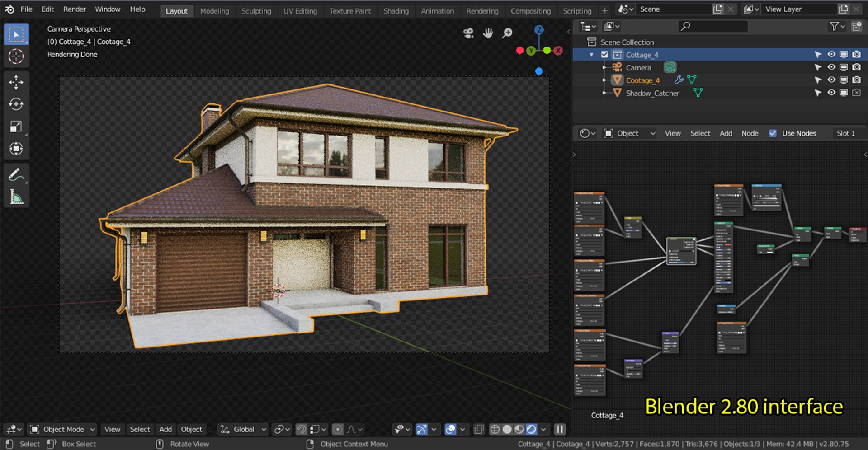Open the node editor Node menu
This screenshot has width=868, height=450.
(x=750, y=133)
